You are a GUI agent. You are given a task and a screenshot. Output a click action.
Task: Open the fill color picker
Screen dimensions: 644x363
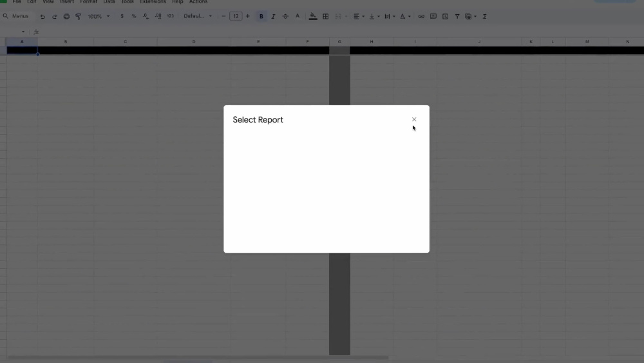[x=313, y=17]
